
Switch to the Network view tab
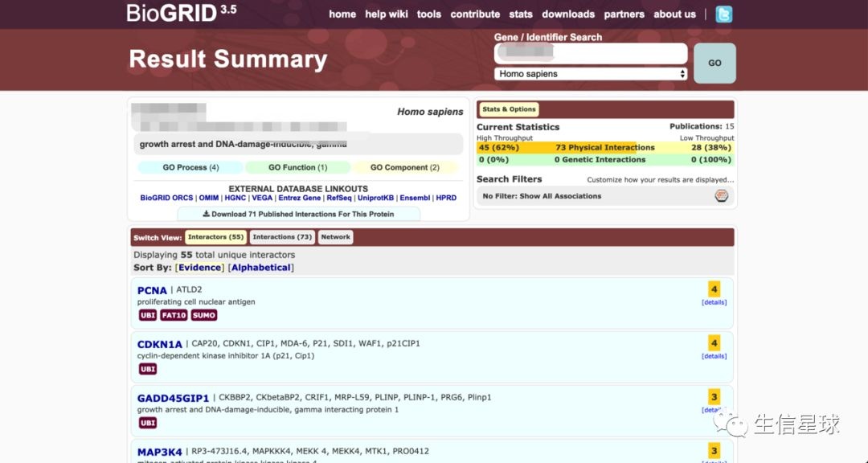click(x=335, y=237)
